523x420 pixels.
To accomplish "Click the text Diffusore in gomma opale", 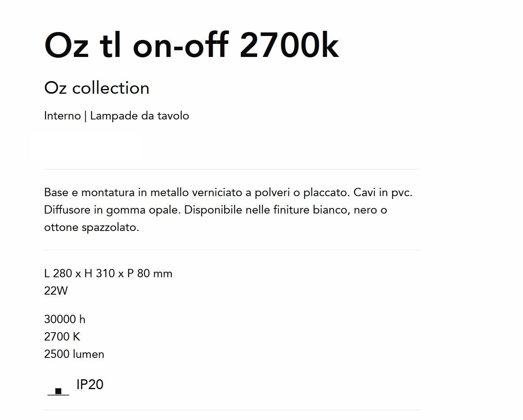I will point(112,210).
